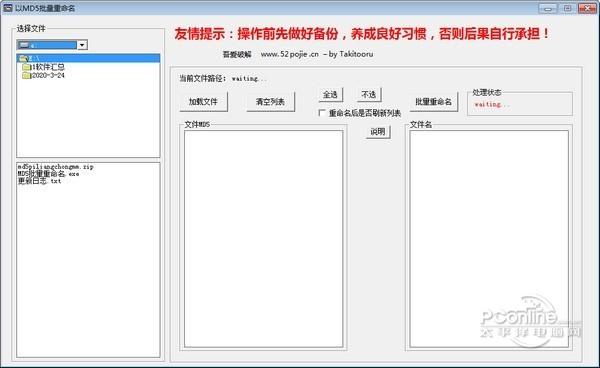Select the root drive folder in tree

point(88,58)
